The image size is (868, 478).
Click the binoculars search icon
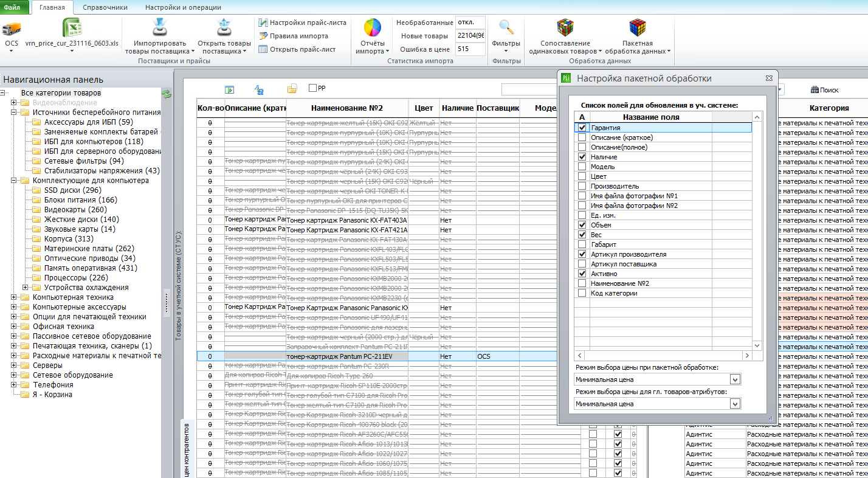coord(815,90)
